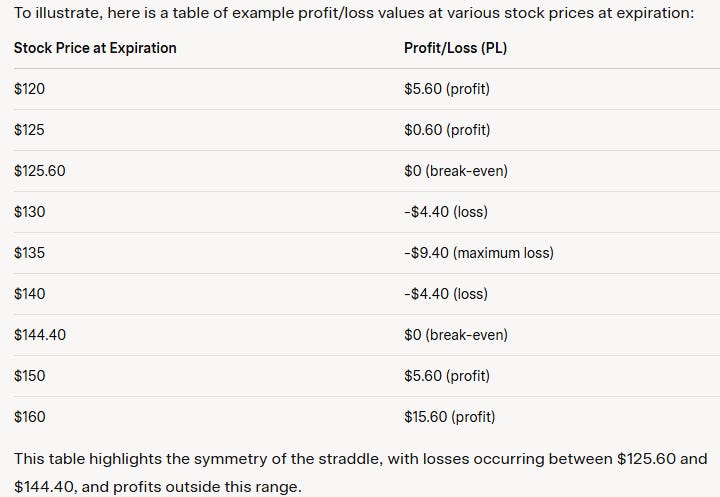Select the $130 stock price cell

point(30,212)
